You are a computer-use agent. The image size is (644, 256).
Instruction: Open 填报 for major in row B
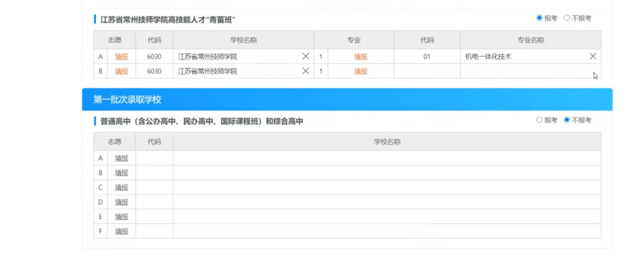(361, 71)
